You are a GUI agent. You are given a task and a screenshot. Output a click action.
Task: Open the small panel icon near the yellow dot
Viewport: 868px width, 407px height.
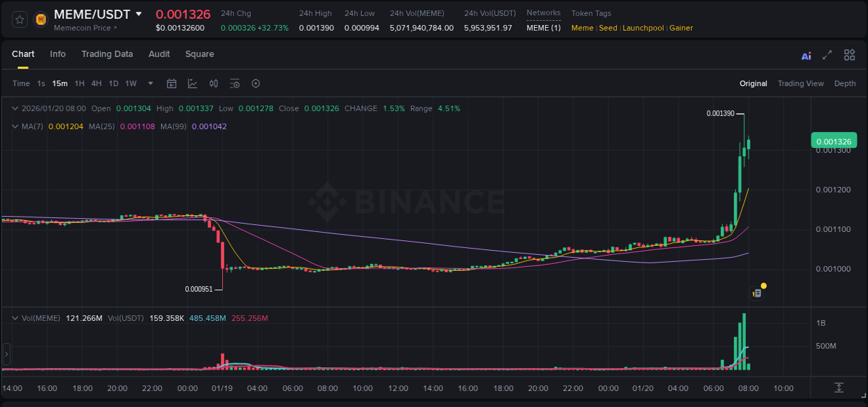756,292
